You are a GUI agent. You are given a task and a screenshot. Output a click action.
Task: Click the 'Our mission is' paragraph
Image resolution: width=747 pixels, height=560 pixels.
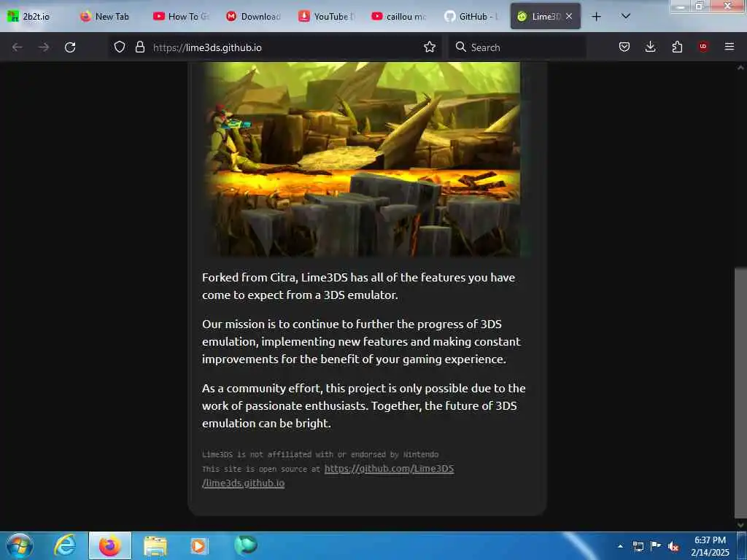point(361,341)
